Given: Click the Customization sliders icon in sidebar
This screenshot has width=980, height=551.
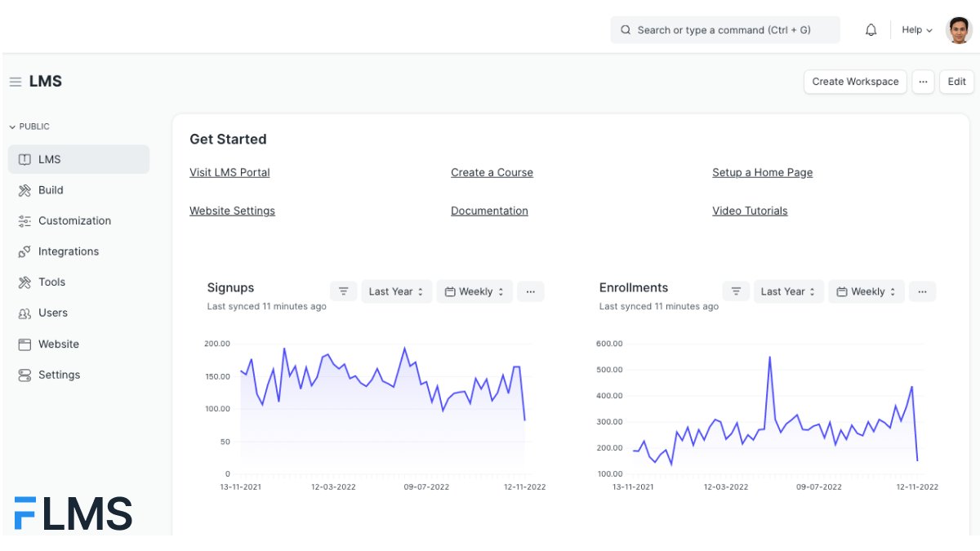Looking at the screenshot, I should (24, 221).
